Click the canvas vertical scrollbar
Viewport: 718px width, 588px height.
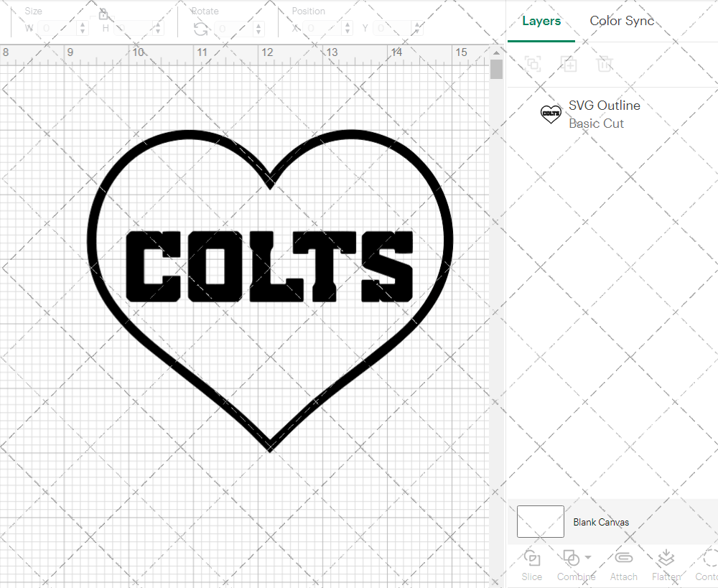[496, 69]
